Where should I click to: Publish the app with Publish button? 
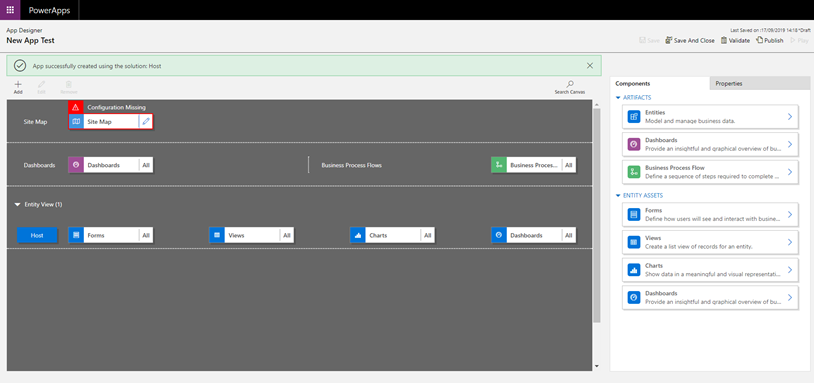coord(770,40)
